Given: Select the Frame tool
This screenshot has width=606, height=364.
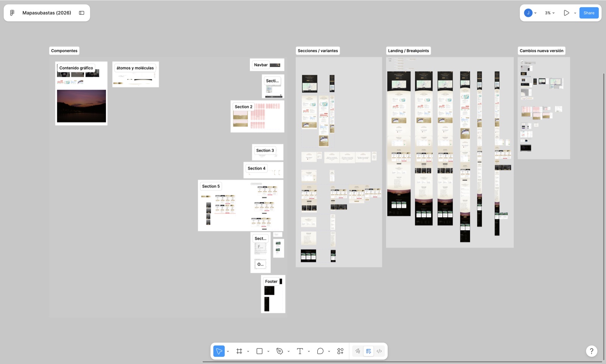Looking at the screenshot, I should click(239, 351).
